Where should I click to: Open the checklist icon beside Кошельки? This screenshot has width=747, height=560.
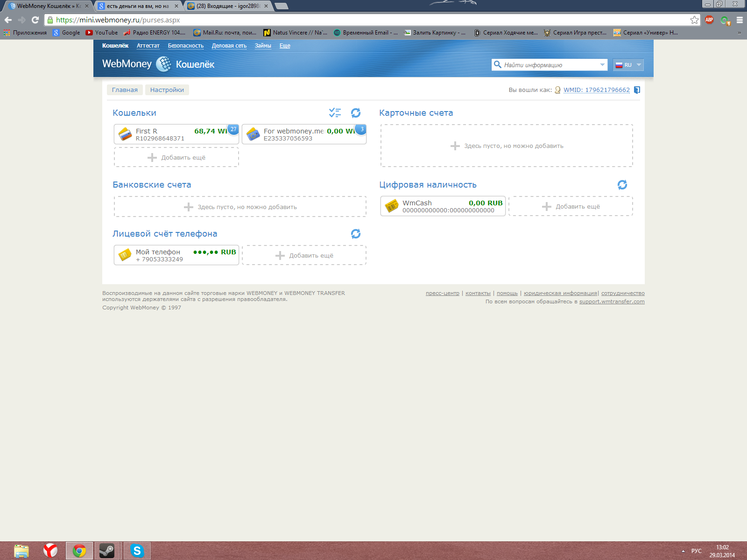[335, 112]
